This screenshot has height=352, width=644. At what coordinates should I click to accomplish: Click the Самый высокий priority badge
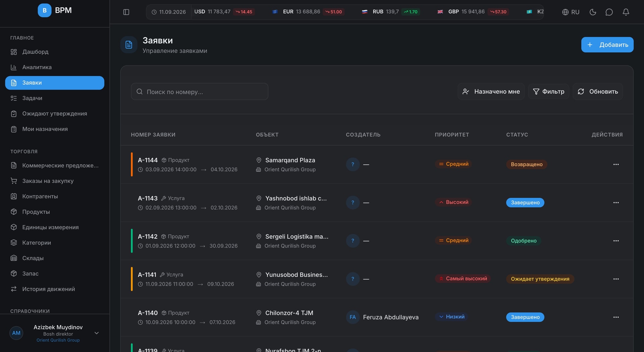click(463, 279)
